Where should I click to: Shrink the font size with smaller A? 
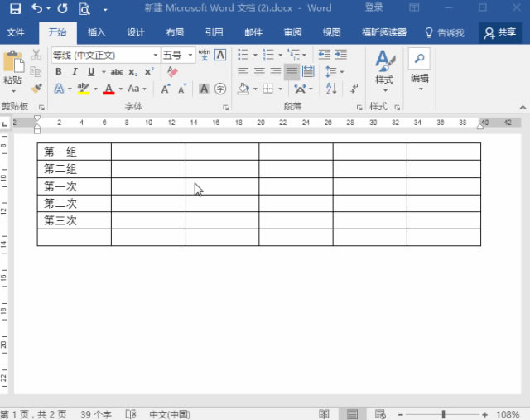(x=182, y=89)
